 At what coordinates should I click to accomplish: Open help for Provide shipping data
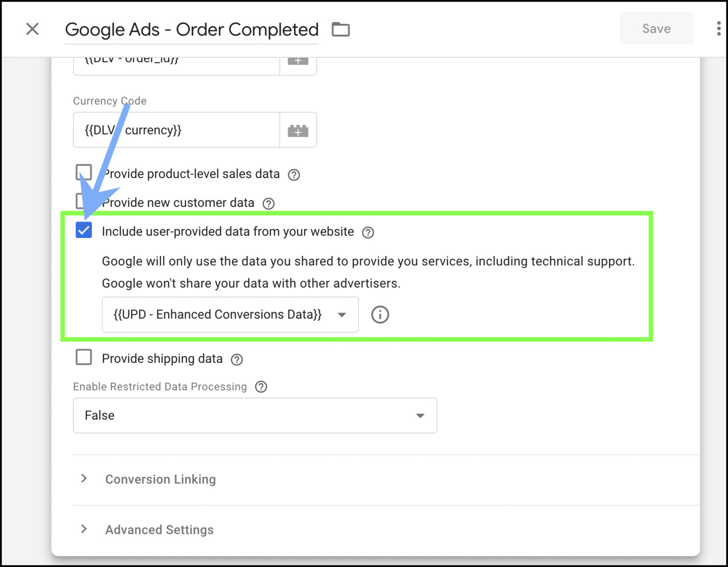click(x=237, y=359)
